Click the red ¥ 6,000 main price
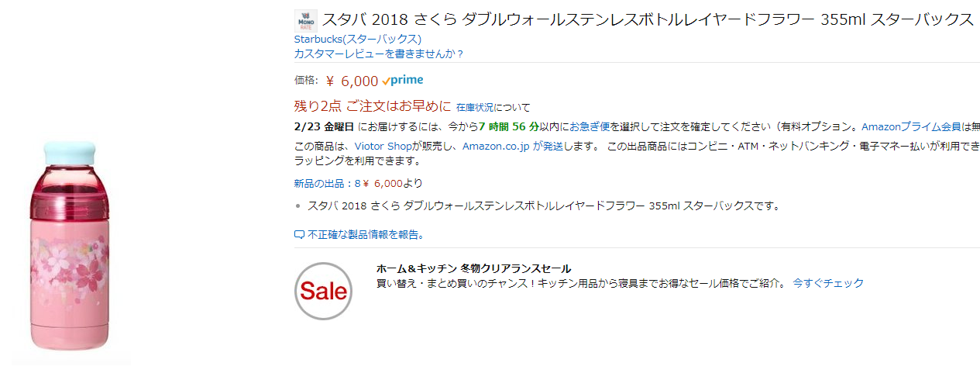This screenshot has width=980, height=380. click(352, 81)
